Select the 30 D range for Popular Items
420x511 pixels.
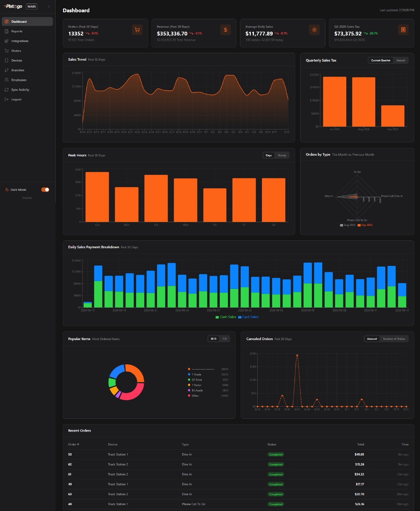pos(213,339)
